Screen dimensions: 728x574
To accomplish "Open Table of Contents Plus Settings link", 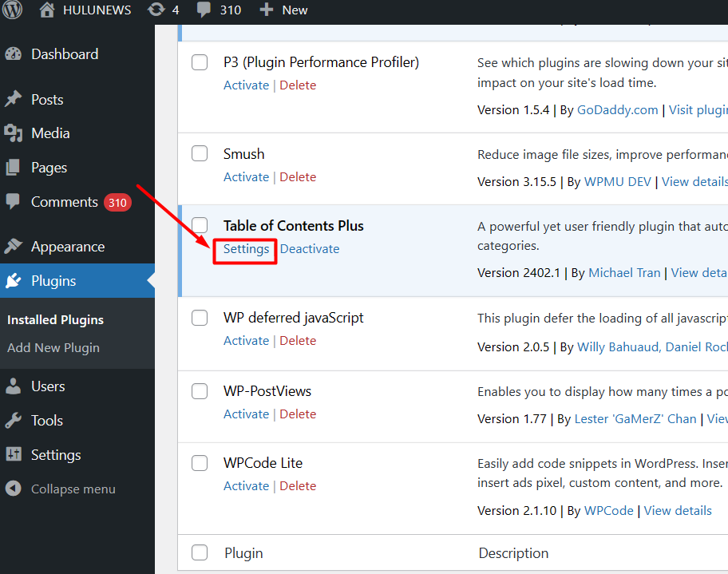I will pos(246,249).
